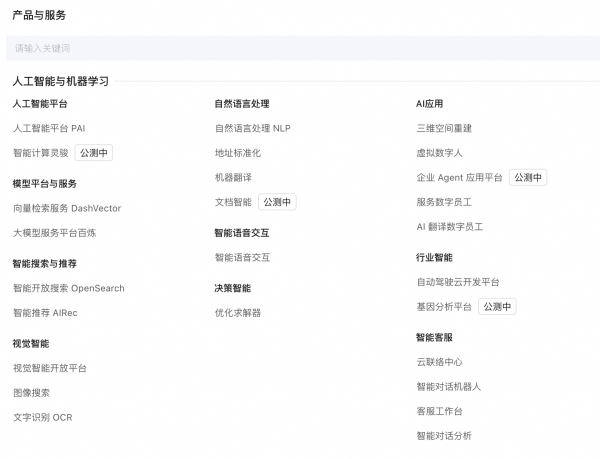
Task: Open 地址标准化 product link
Action: pos(238,153)
